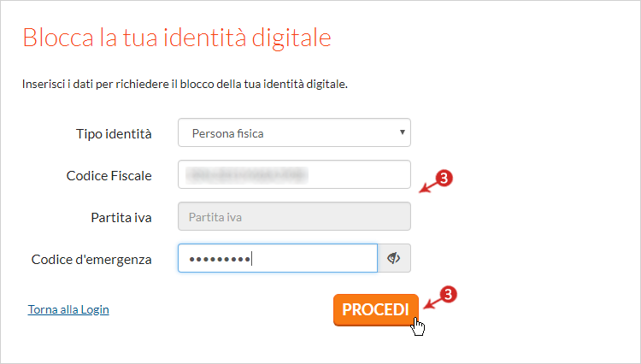Image resolution: width=641 pixels, height=364 pixels.
Task: Click the red arrow pointing at Codice Fiscale
Action: click(x=428, y=187)
